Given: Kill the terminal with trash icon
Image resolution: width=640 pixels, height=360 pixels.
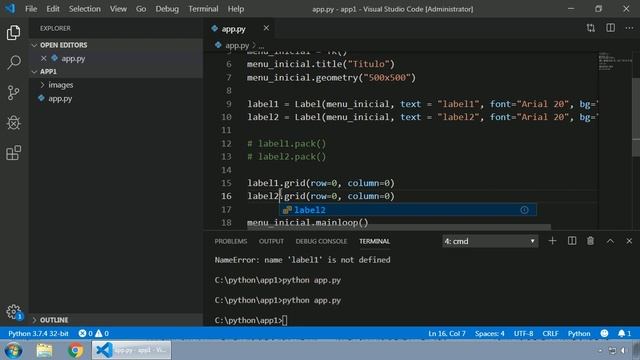Looking at the screenshot, I should click(590, 241).
